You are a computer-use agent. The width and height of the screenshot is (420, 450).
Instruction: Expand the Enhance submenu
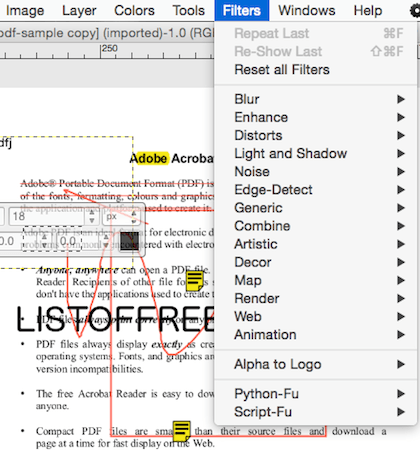315,117
